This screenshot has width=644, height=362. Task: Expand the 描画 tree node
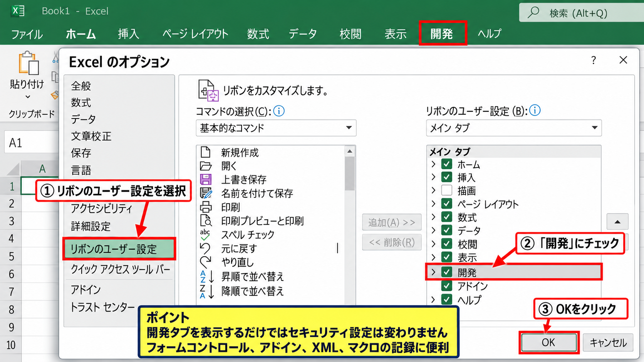tap(434, 190)
